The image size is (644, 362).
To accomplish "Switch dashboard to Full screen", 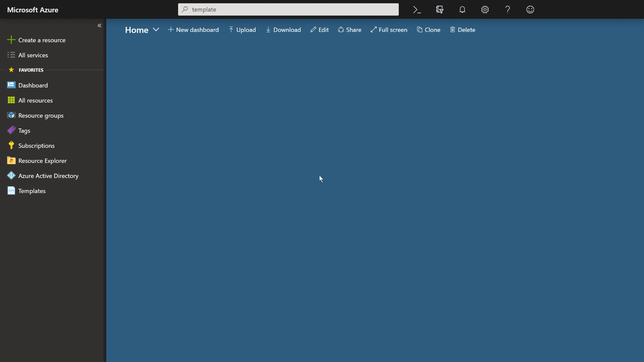I will [389, 30].
